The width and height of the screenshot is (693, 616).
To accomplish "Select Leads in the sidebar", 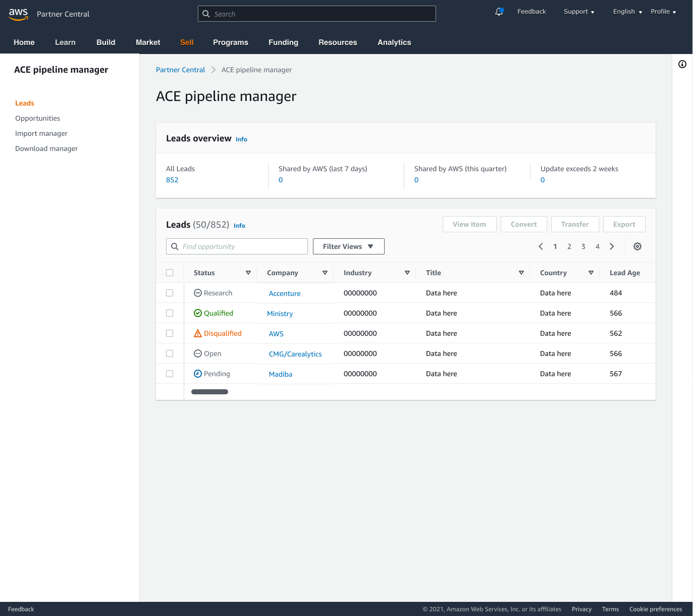I will click(25, 103).
